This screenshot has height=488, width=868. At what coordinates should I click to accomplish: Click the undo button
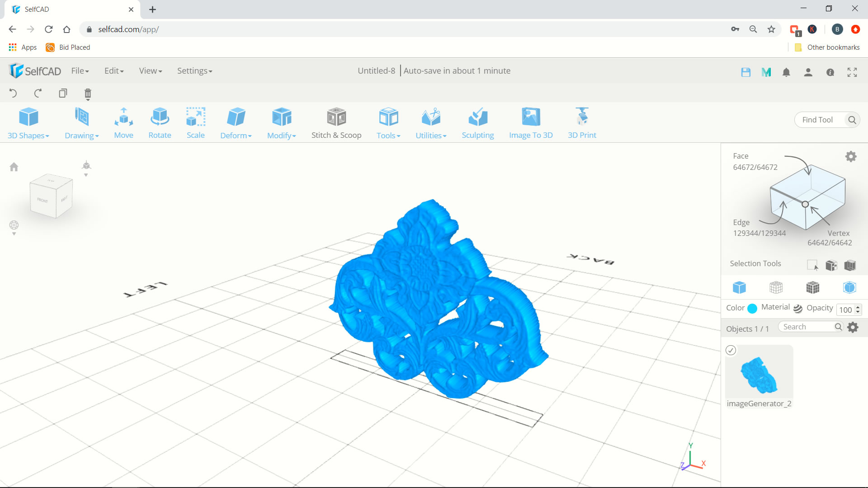click(13, 93)
